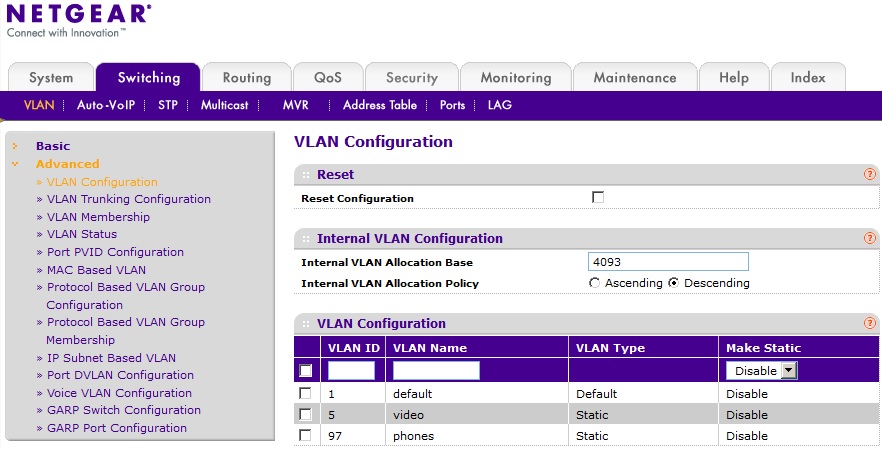Open help for Internal VLAN Configuration section
882x449 pixels.
[x=870, y=239]
